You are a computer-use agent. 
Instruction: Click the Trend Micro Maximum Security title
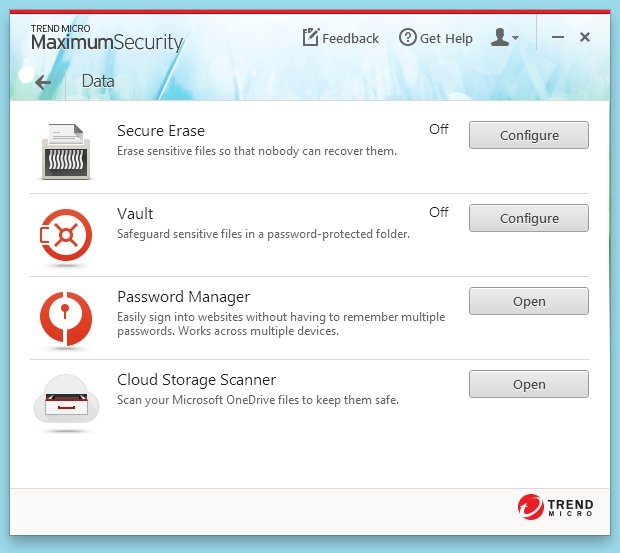click(107, 38)
